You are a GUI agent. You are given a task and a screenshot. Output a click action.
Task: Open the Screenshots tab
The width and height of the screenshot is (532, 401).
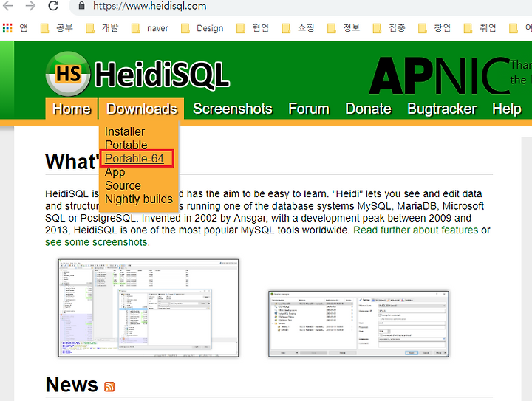click(233, 109)
